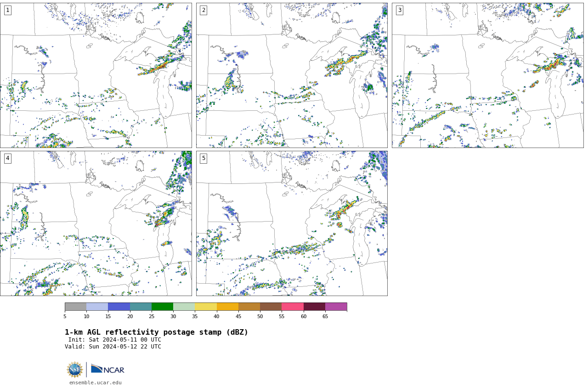
Task: Click the 1-km AGL reflectivity postage stamp title
Action: (156, 332)
